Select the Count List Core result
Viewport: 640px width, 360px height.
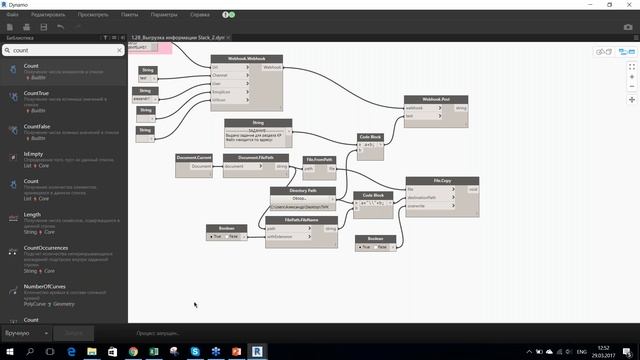[64, 191]
